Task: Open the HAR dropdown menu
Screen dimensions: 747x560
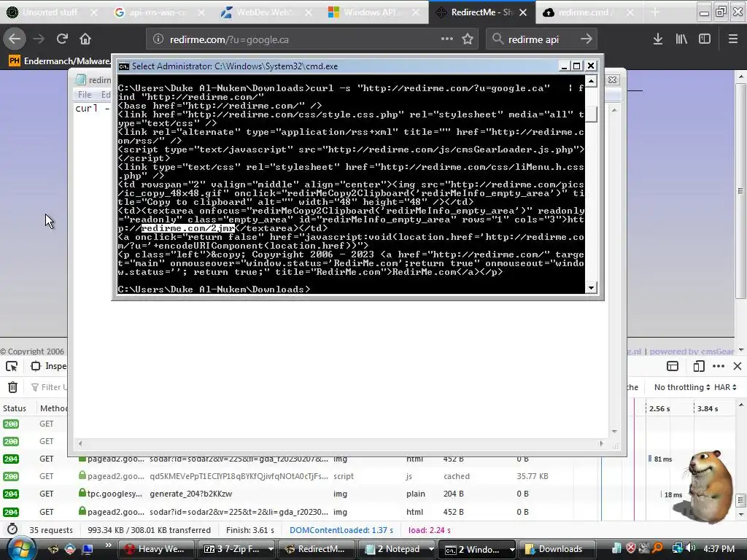Action: 725,387
